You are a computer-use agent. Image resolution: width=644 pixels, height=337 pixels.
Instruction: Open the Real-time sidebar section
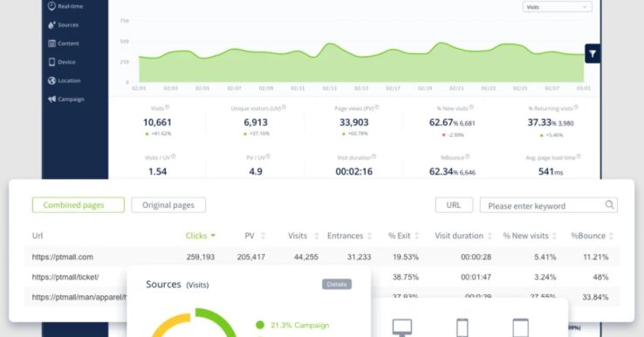click(x=65, y=6)
